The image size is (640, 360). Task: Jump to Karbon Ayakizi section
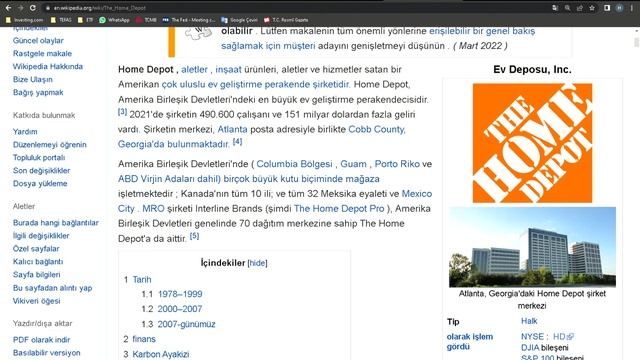click(x=161, y=354)
